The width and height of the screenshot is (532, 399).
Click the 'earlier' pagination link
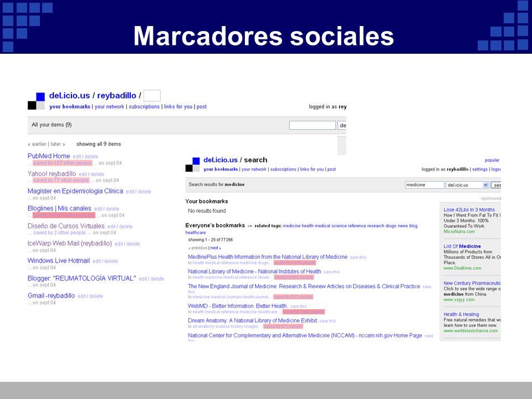click(x=39, y=144)
